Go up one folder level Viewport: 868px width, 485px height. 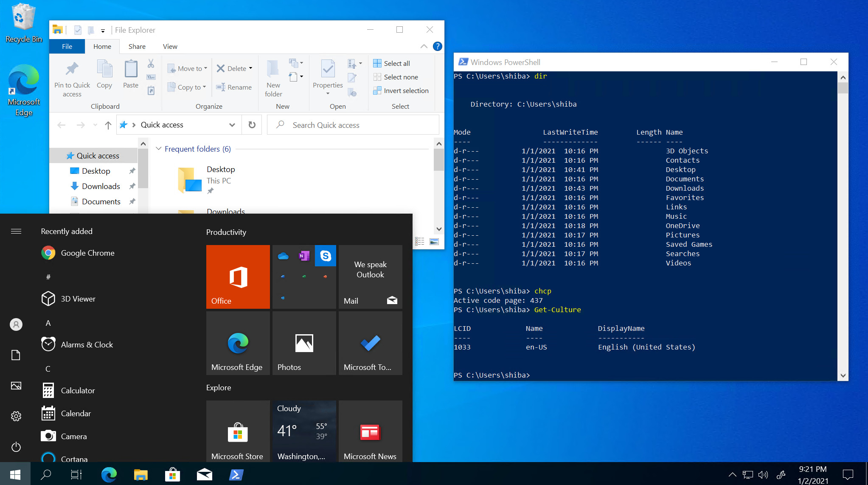click(108, 125)
